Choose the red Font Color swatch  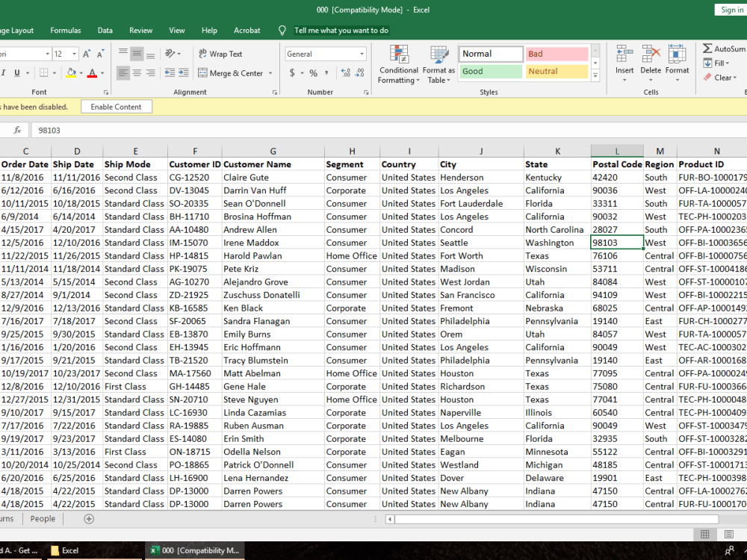91,76
